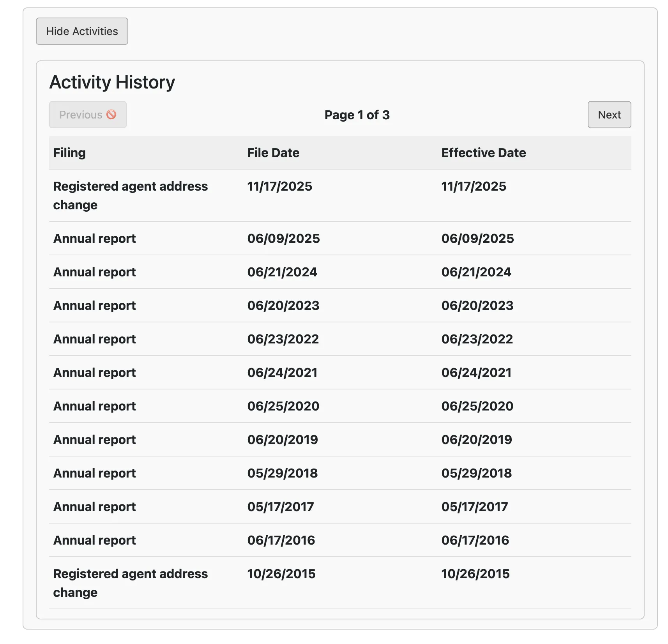This screenshot has width=668, height=644.
Task: Click file date 06/21/2024
Action: [x=282, y=272]
